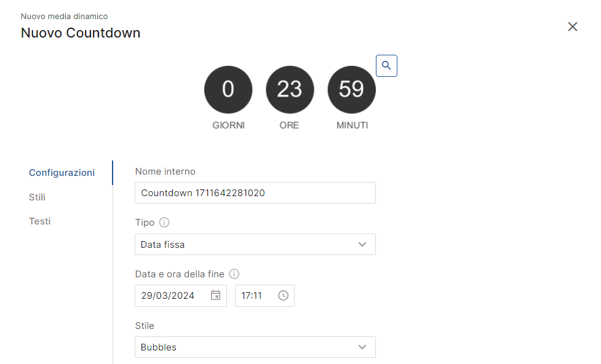Screen dimensions: 601x364
Task: Click the Nuovo Countdown heading
Action: [81, 33]
